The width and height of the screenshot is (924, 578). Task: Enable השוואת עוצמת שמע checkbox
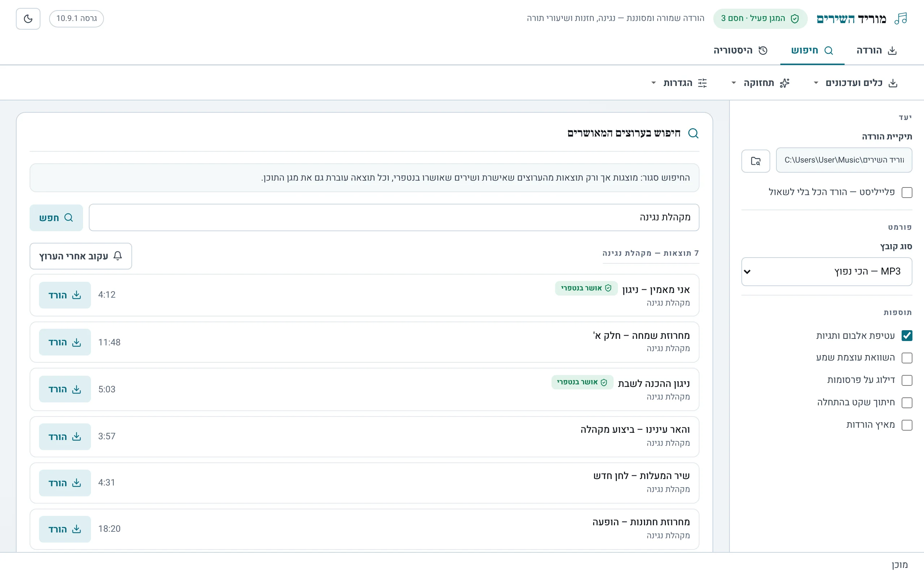coord(907,358)
